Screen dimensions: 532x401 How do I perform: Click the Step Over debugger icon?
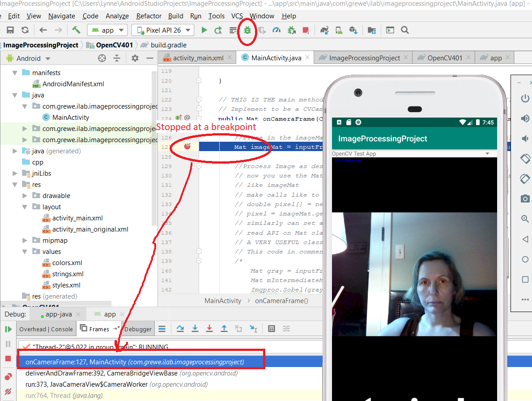(180, 329)
